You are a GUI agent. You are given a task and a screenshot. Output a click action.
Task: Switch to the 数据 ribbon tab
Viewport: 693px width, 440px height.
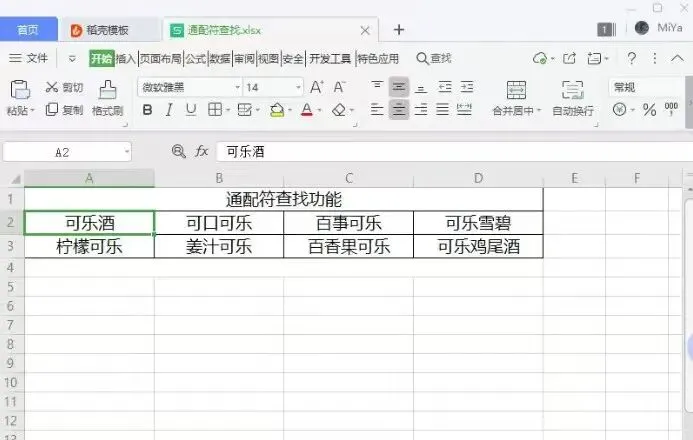point(220,58)
